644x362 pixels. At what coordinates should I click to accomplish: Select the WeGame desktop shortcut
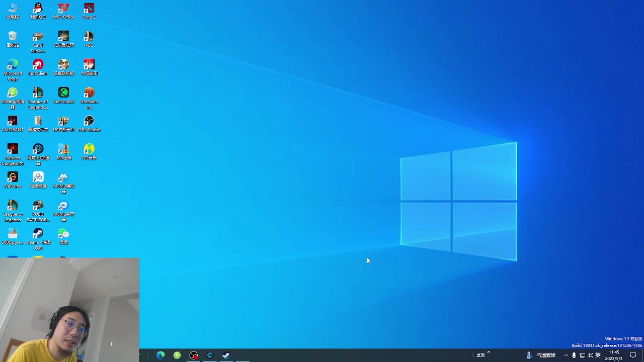13,180
